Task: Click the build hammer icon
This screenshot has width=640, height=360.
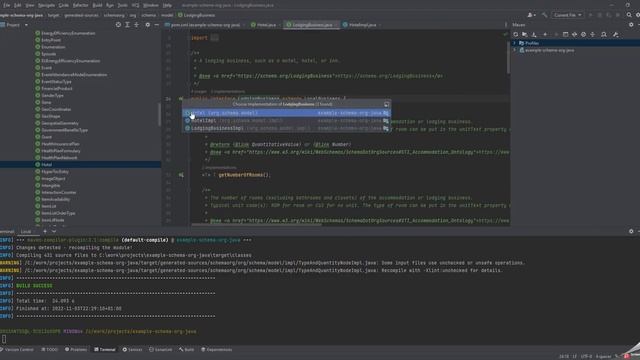Action: [x=544, y=15]
